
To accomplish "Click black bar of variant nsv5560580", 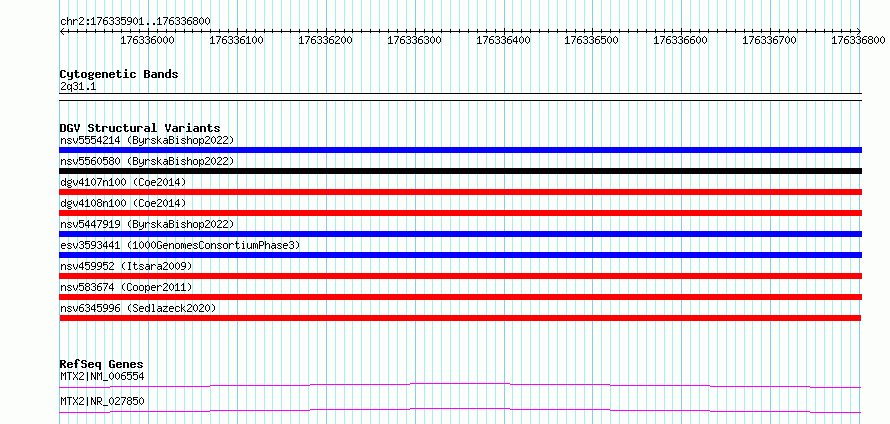I will [460, 171].
